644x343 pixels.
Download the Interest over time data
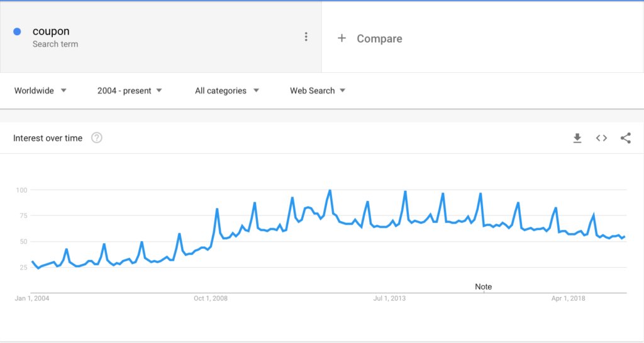click(x=577, y=138)
